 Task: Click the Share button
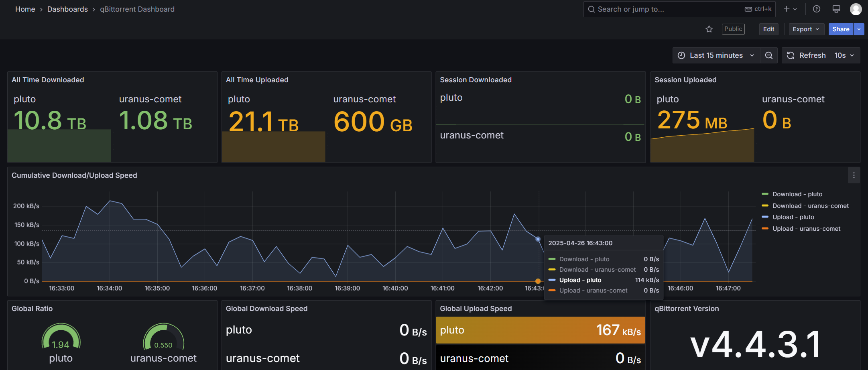(x=841, y=29)
